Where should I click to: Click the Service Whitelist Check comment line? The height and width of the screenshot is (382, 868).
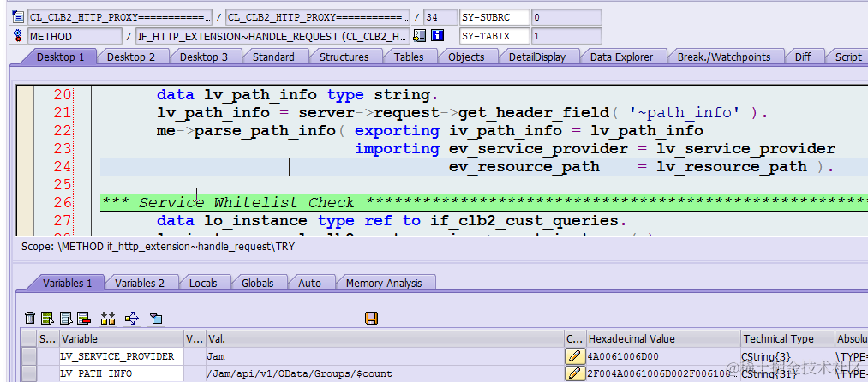point(484,202)
